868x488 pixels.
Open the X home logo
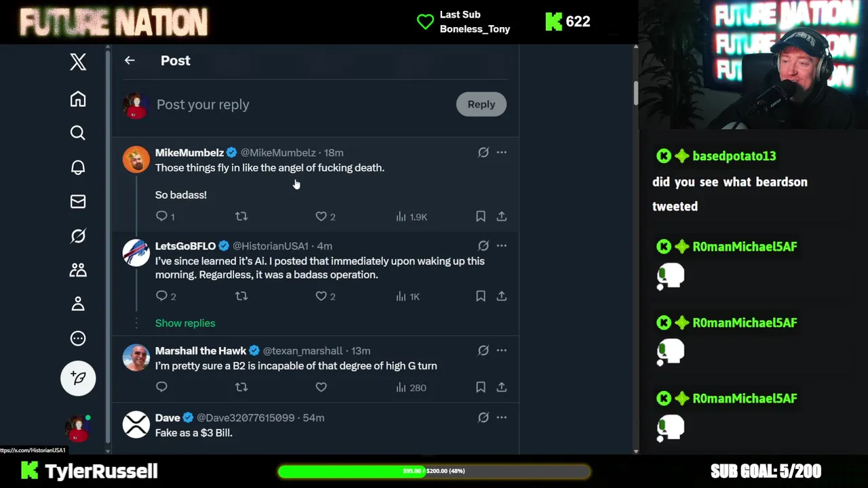point(78,62)
